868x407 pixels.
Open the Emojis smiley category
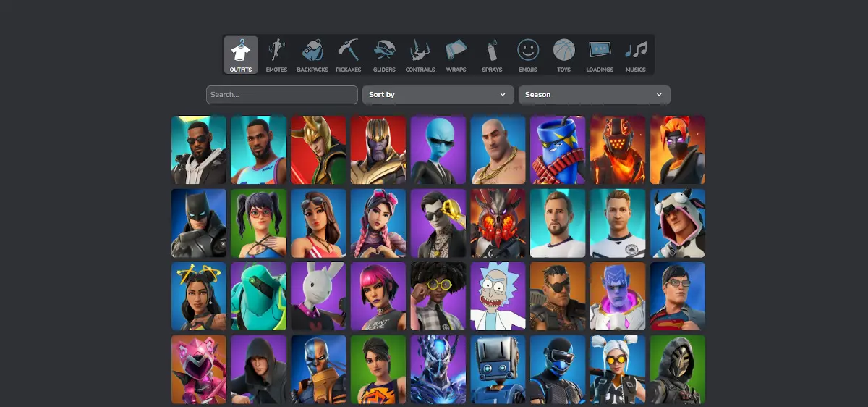pyautogui.click(x=528, y=55)
